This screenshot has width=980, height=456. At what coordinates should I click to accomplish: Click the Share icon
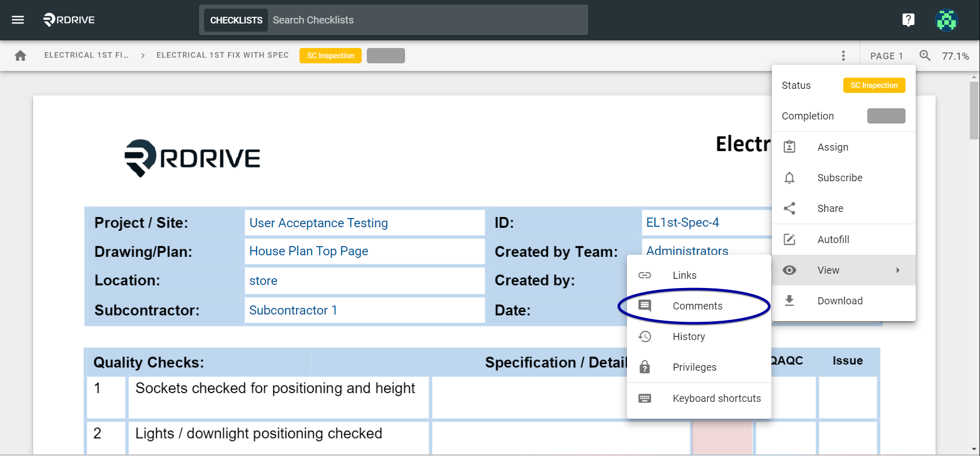click(789, 208)
